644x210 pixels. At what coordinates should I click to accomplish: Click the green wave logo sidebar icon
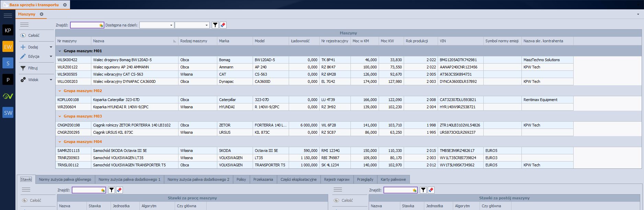[x=8, y=96]
